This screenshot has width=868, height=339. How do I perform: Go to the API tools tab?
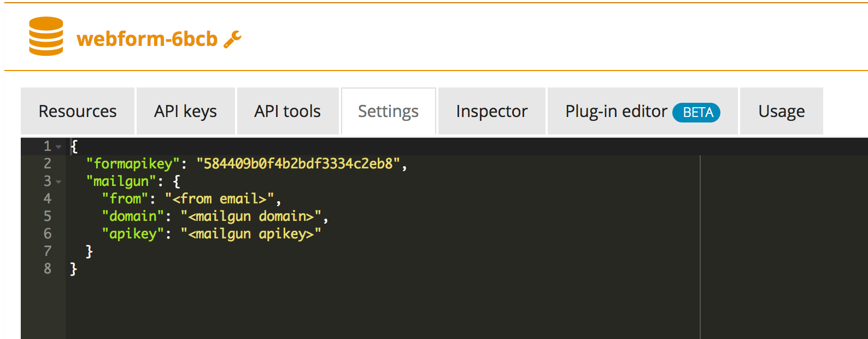[x=288, y=112]
